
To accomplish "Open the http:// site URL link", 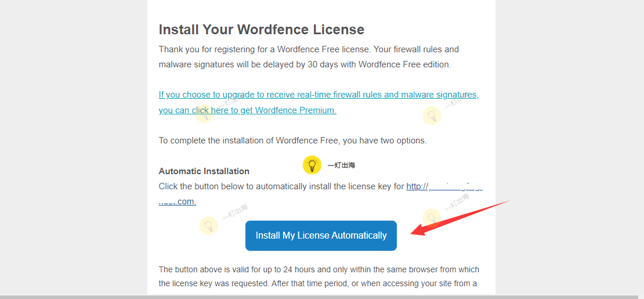I will click(x=444, y=186).
